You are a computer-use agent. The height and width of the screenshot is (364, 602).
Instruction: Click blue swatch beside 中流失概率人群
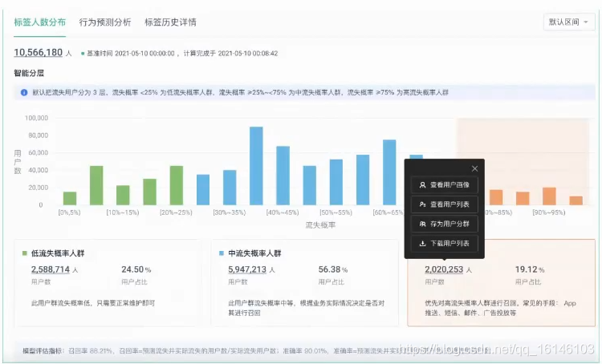pyautogui.click(x=222, y=253)
